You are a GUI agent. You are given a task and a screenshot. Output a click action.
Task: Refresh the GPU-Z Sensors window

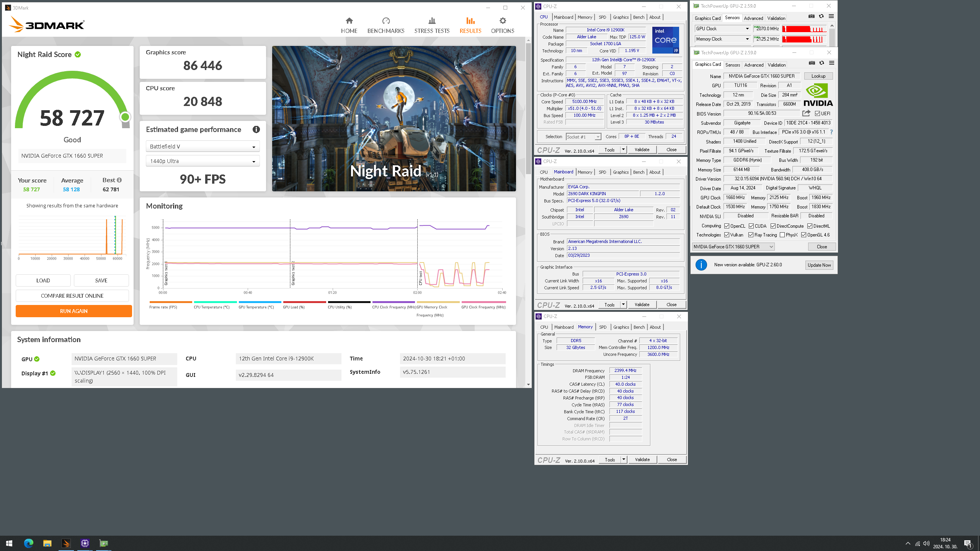click(x=821, y=16)
